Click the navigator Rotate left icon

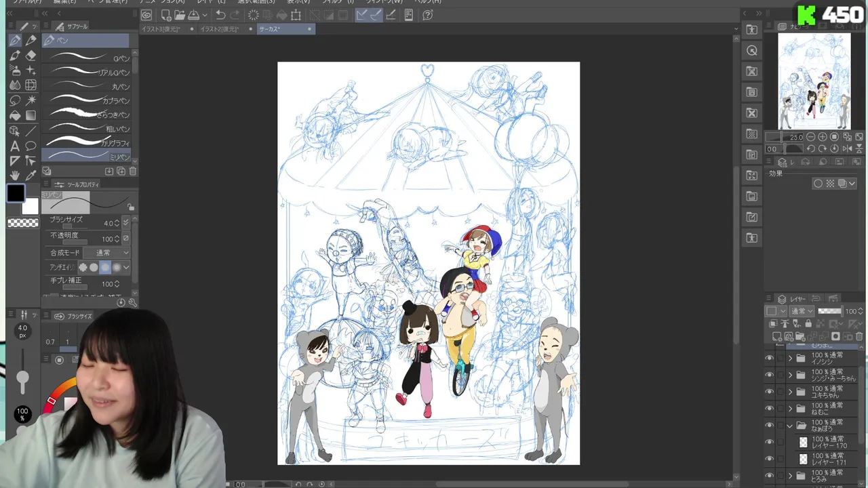810,148
